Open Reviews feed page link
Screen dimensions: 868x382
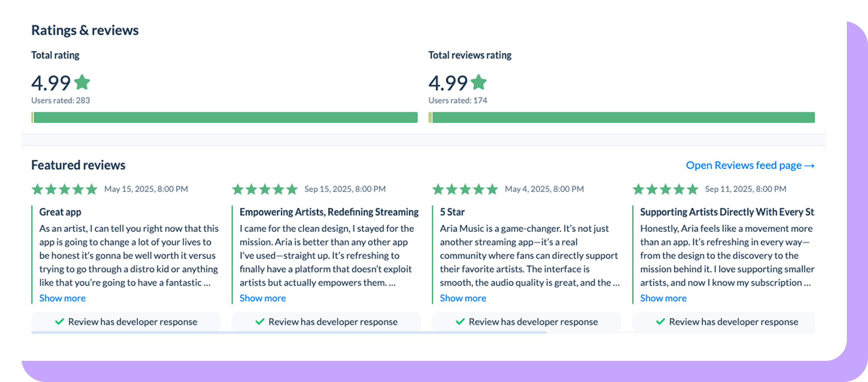(750, 166)
